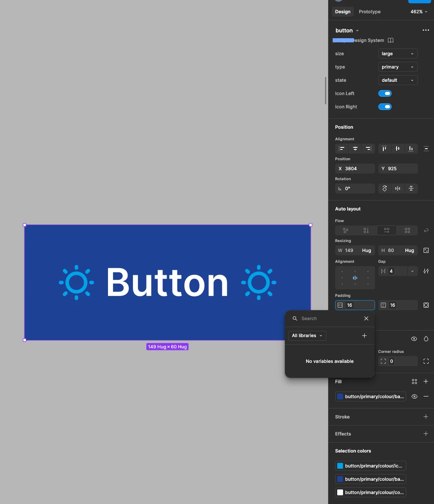This screenshot has width=434, height=504.
Task: Align right in Position alignment
Action: click(368, 149)
